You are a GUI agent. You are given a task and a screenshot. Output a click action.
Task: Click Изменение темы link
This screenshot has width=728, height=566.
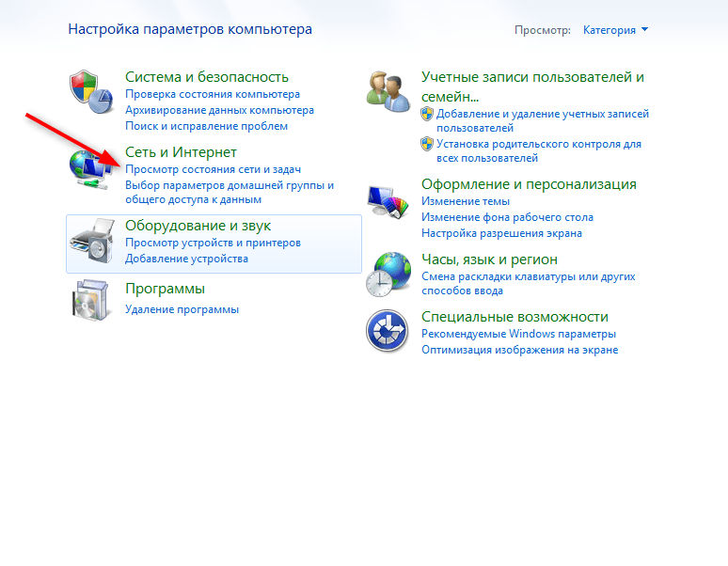466,201
